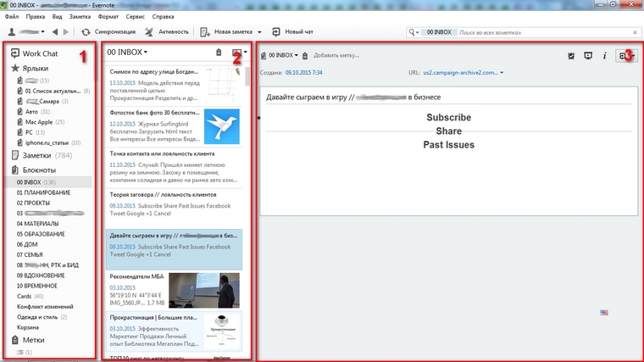This screenshot has width=644, height=362.
Task: Click the search field for all notes
Action: click(544, 32)
